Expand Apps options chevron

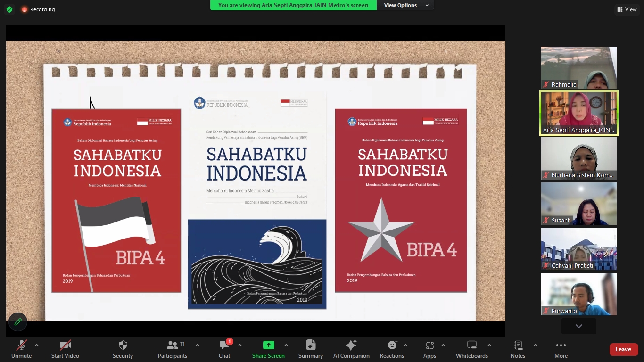click(x=443, y=345)
